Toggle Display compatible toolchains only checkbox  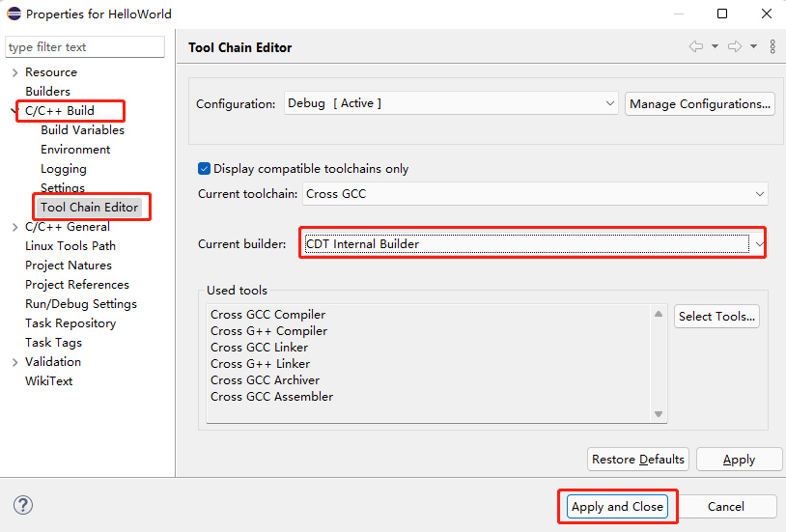[x=204, y=168]
